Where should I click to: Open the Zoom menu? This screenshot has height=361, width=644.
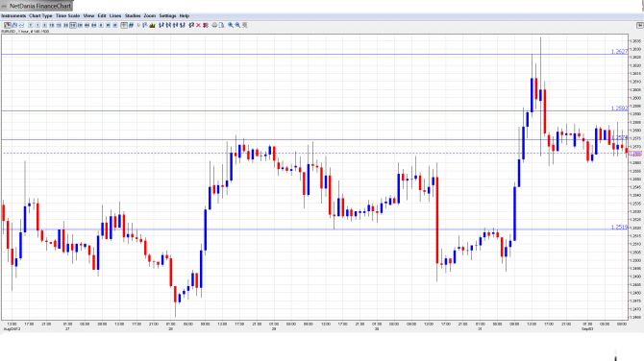pos(150,16)
